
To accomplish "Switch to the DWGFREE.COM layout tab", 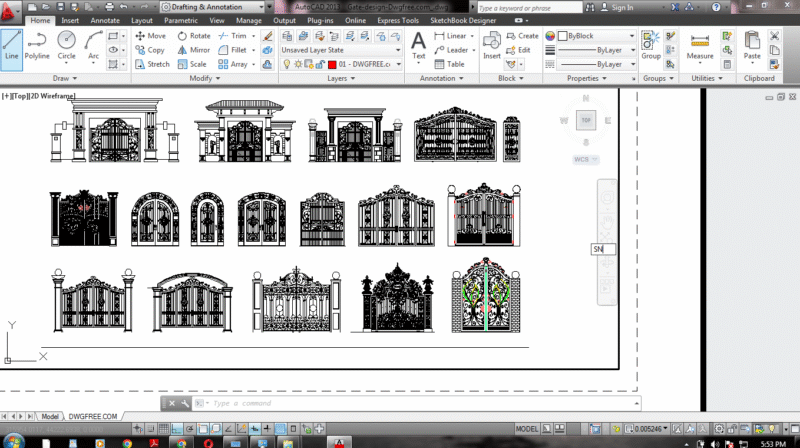I will (x=93, y=416).
